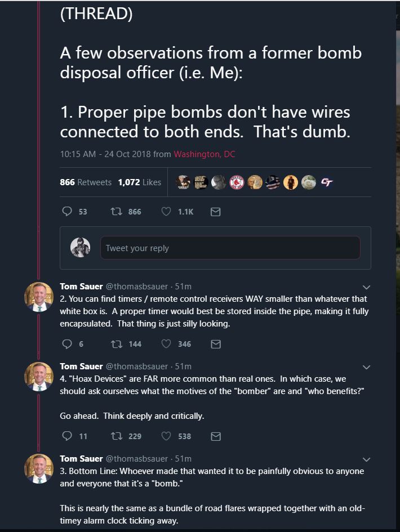The image size is (400, 532).
Task: Click first liker avatar in likes row
Action: pos(183,182)
